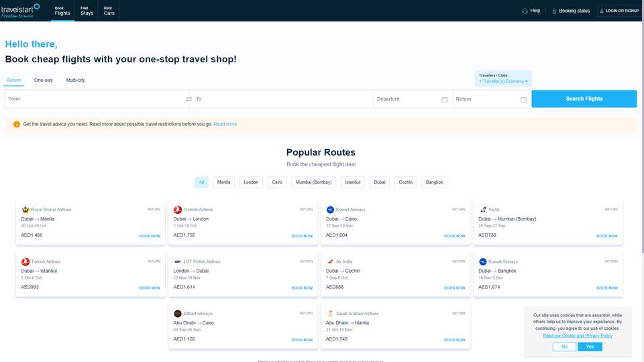Click the login user icon
Image resolution: width=644 pixels, height=362 pixels.
[x=602, y=11]
